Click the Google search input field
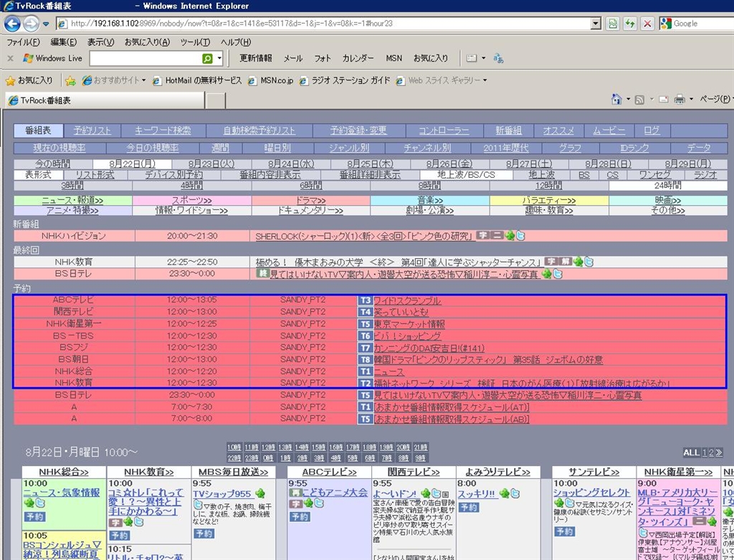Image resolution: width=734 pixels, height=560 pixels. coord(699,24)
